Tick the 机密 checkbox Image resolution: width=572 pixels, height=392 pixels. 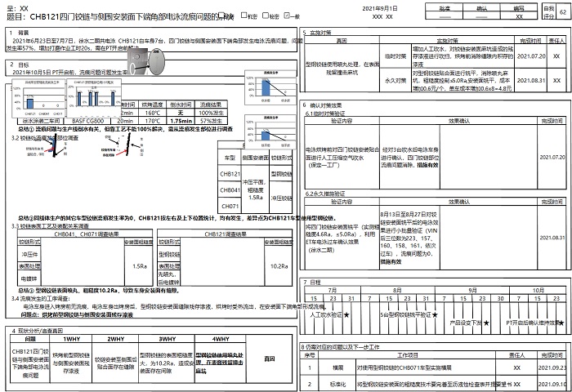coord(244,16)
